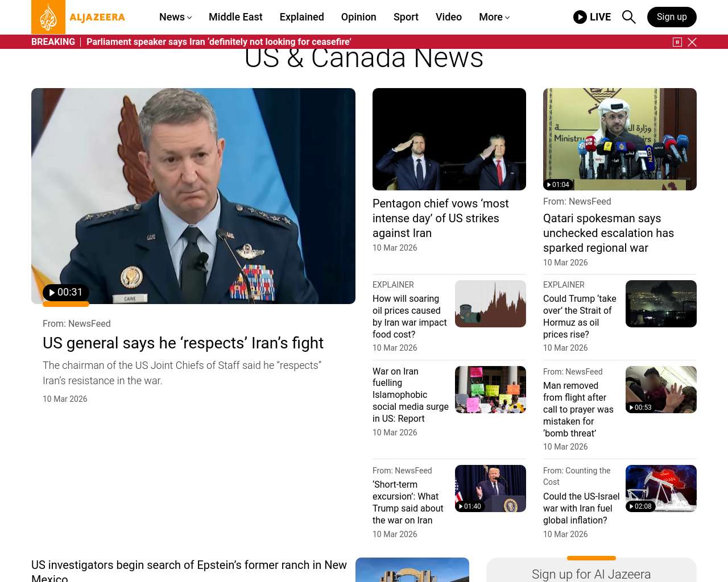Click the Sign up button
728x582 pixels.
pyautogui.click(x=672, y=17)
